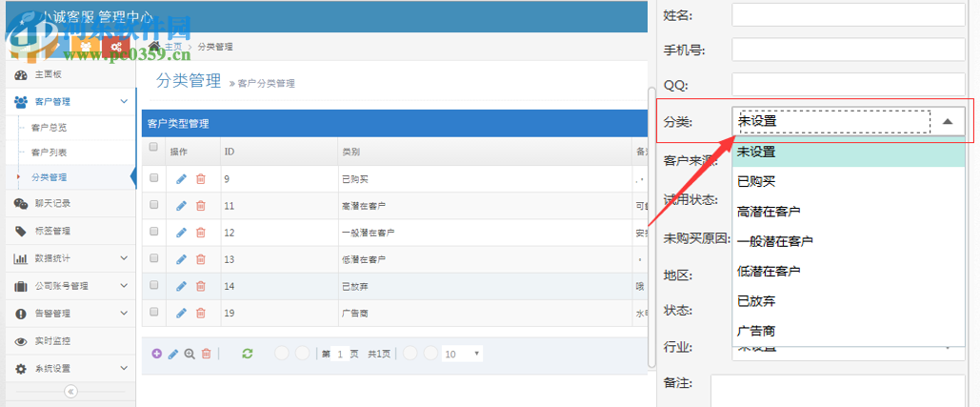Click the blue edit pencil in pager toolbar

tap(173, 354)
